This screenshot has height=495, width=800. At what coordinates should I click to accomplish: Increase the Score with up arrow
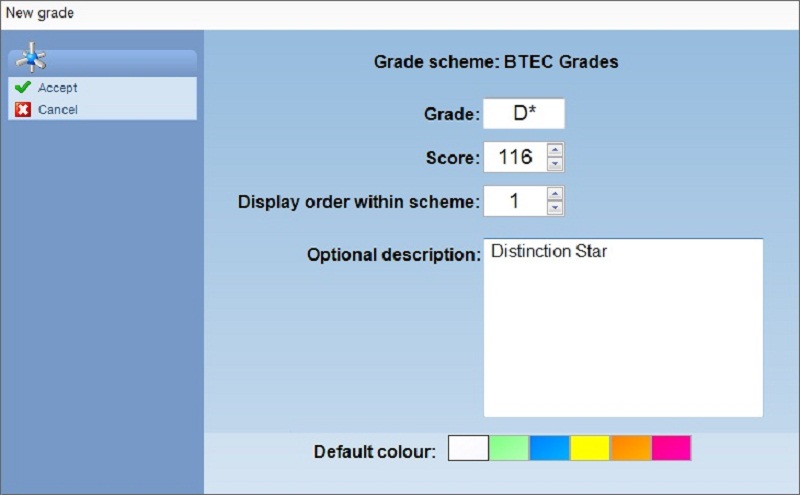point(555,150)
